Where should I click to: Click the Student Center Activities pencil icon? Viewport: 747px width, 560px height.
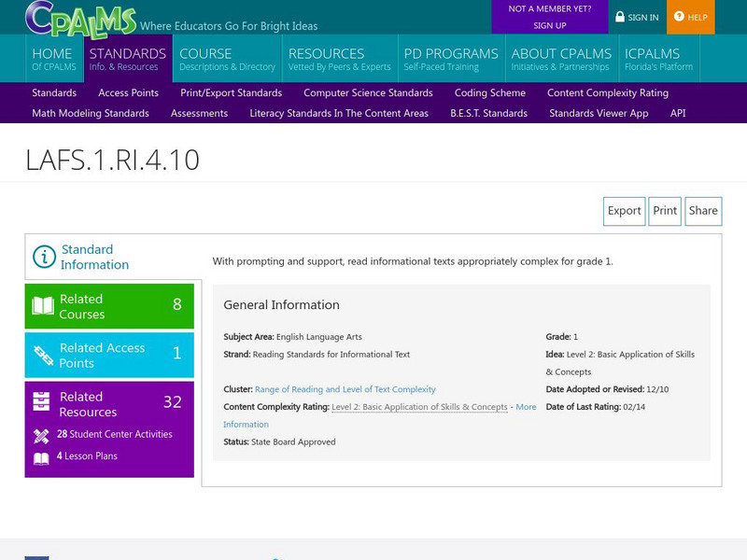[x=41, y=435]
